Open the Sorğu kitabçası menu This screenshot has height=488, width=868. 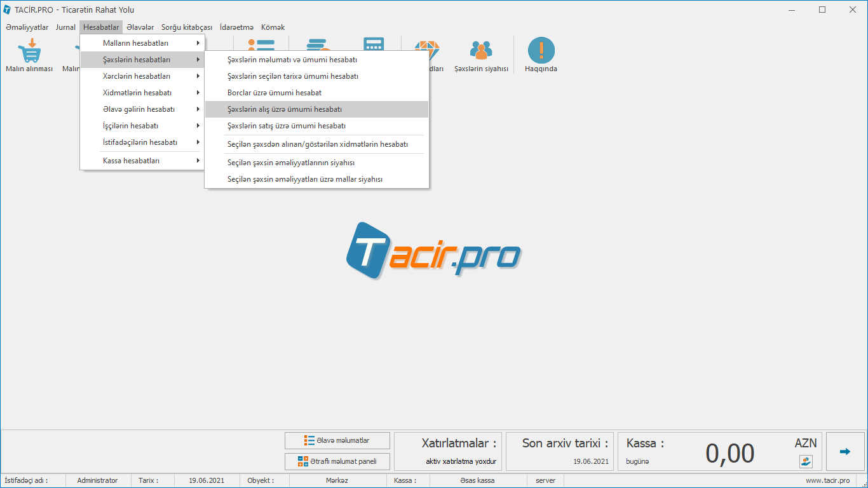click(186, 27)
